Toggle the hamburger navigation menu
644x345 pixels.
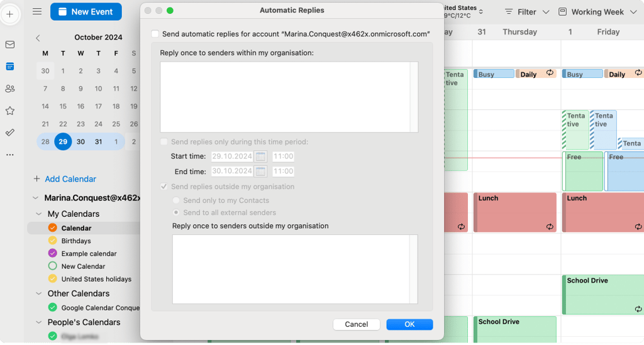[37, 11]
